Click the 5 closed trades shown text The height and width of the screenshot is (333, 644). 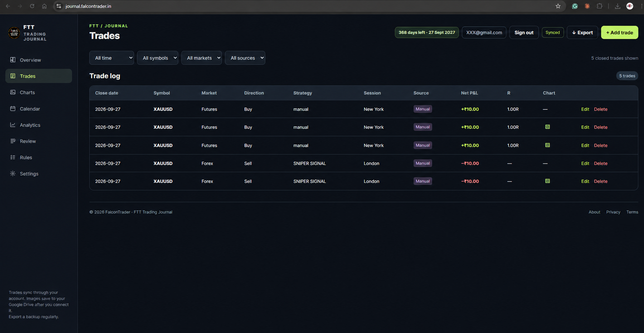point(614,58)
